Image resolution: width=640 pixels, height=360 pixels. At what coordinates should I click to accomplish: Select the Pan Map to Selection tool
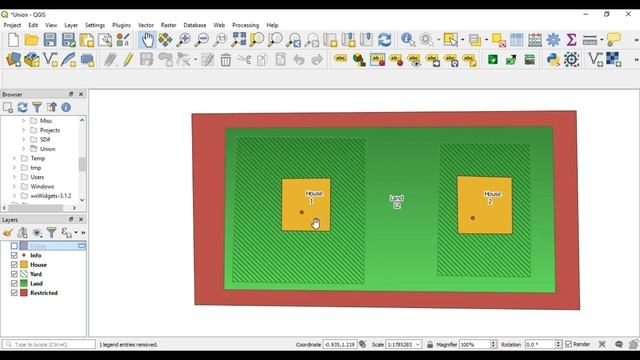165,40
